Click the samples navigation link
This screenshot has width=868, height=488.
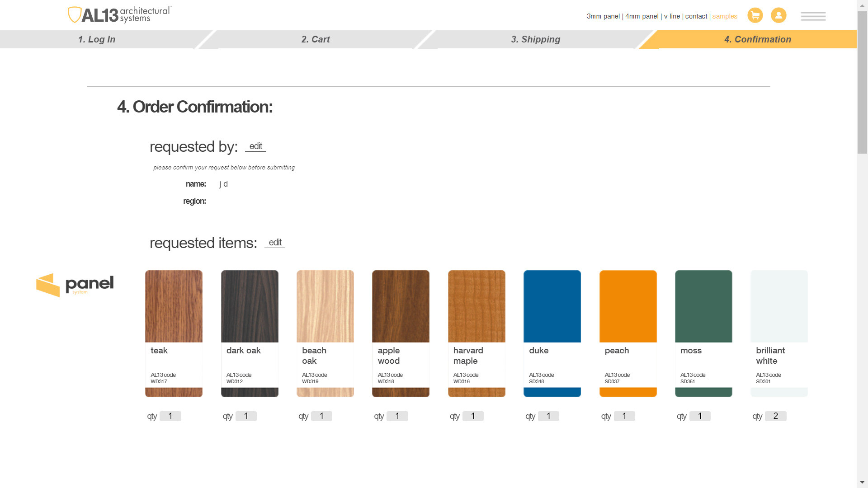click(x=725, y=16)
